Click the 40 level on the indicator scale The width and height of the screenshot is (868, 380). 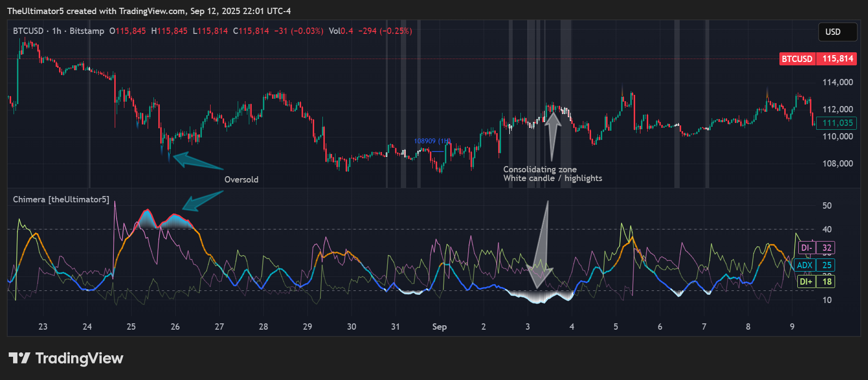coord(827,229)
